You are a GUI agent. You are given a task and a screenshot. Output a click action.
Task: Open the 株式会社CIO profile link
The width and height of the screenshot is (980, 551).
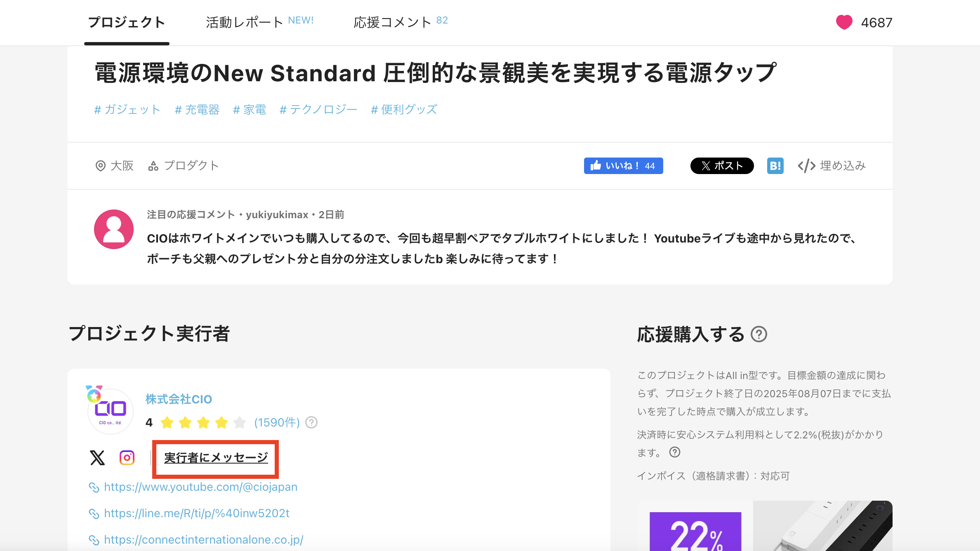click(179, 399)
